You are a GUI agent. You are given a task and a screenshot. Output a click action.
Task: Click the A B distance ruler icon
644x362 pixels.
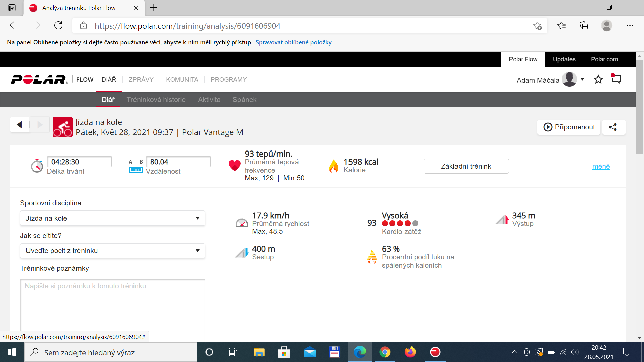[x=136, y=166]
